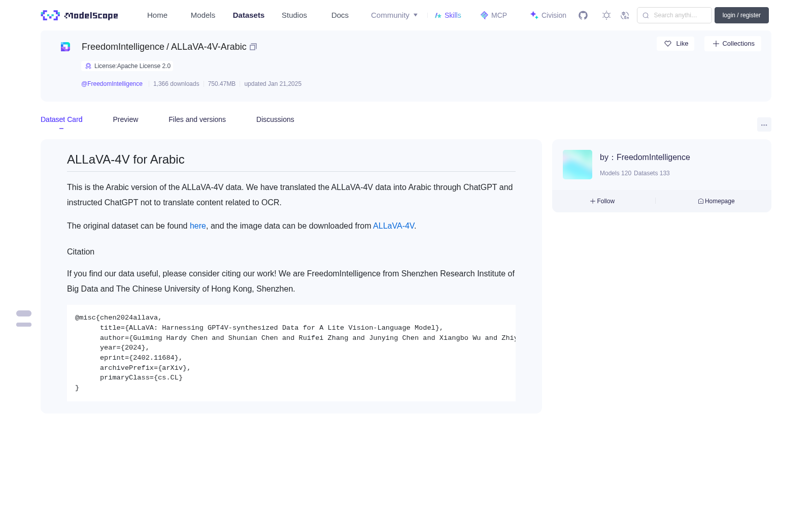This screenshot has height=508, width=812.
Task: Click the '@misc{chen2024allava,' code line
Action: pyautogui.click(x=118, y=317)
